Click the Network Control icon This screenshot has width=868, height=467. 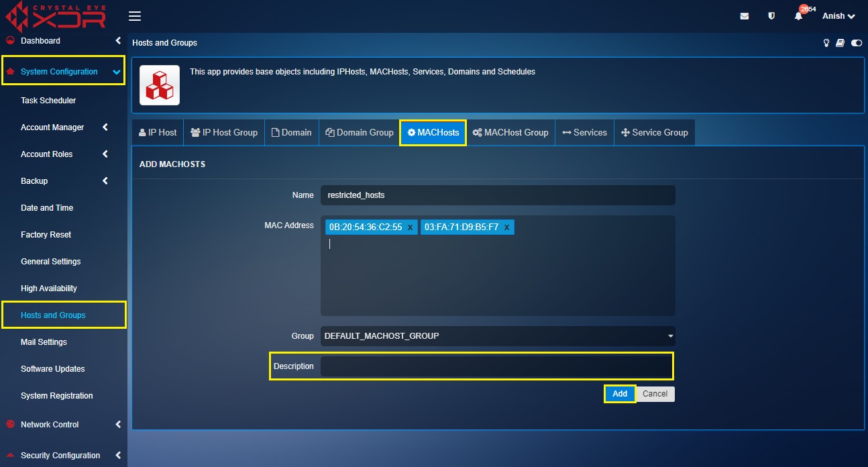point(10,424)
